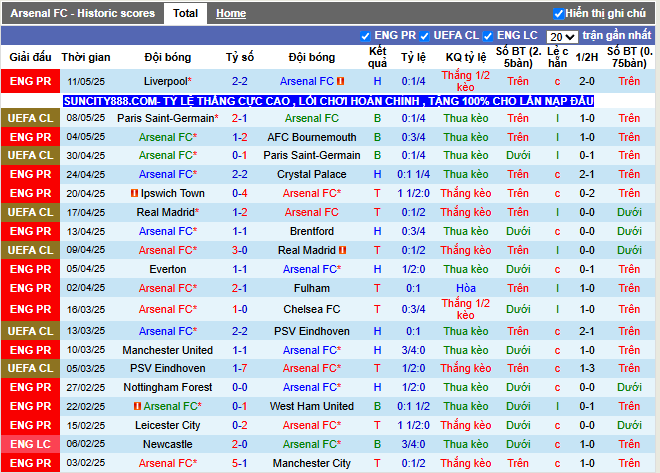Viewport: 660px width, 473px height.
Task: Open Chelsea FC team link
Action: click(x=311, y=309)
